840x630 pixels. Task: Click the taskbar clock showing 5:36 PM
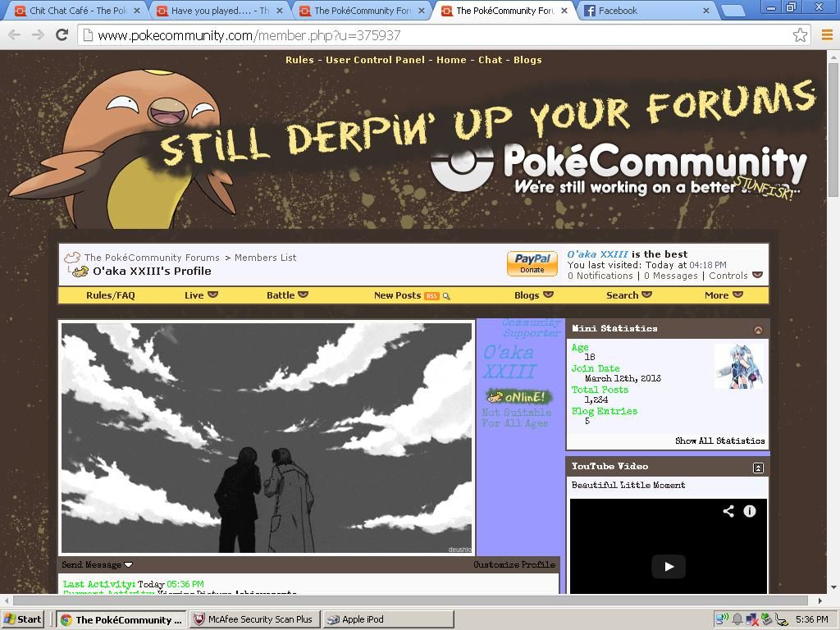click(811, 619)
